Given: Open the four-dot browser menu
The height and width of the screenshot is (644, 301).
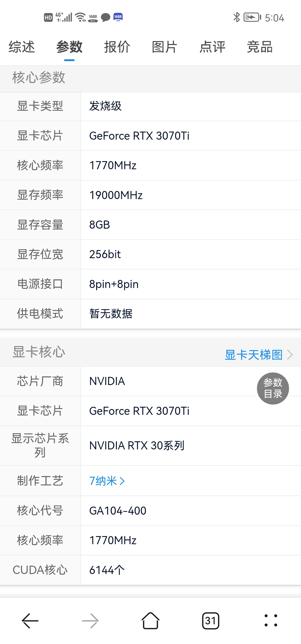Looking at the screenshot, I should pyautogui.click(x=271, y=621).
